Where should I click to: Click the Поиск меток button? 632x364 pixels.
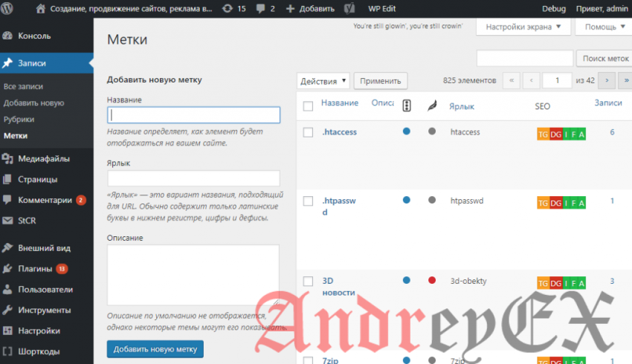pyautogui.click(x=605, y=59)
